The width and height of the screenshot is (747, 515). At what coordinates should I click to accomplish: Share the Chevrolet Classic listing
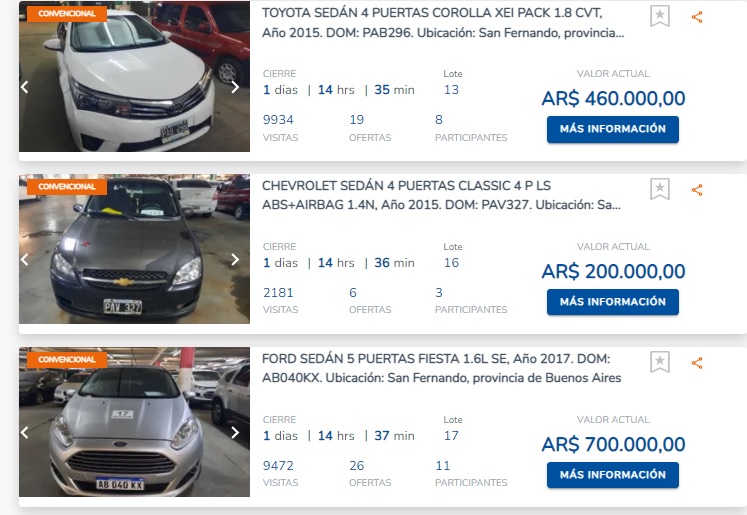[697, 190]
